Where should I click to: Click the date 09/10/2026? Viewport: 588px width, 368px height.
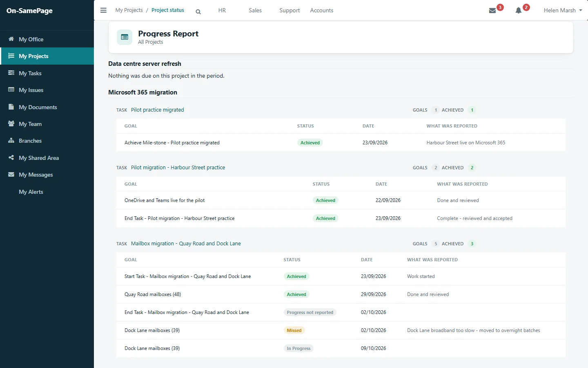(374, 348)
